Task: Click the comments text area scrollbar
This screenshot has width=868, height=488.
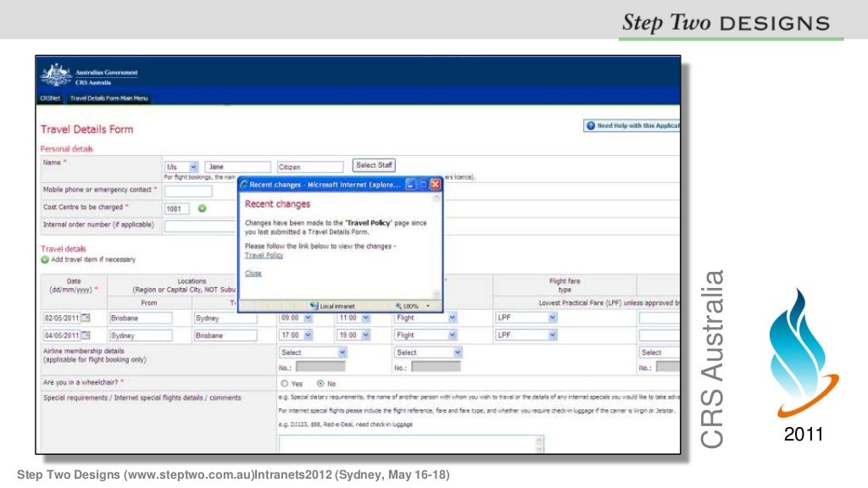Action: click(x=540, y=444)
